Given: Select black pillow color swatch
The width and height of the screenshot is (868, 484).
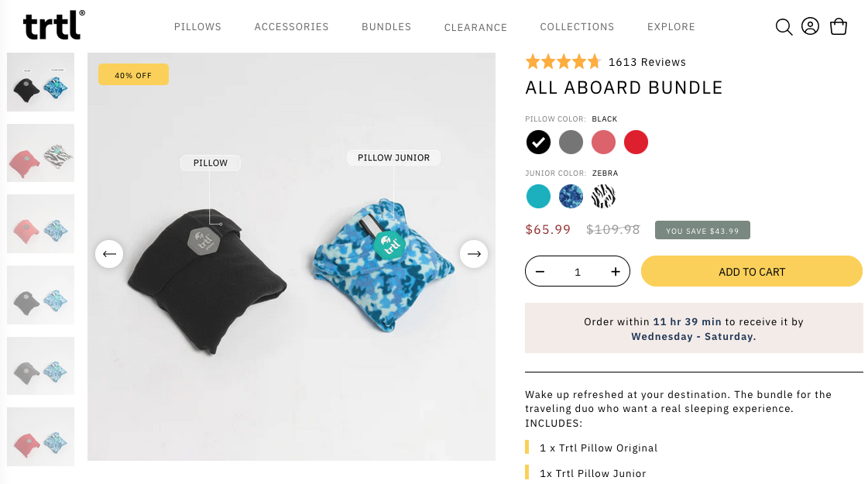Looking at the screenshot, I should pyautogui.click(x=538, y=142).
